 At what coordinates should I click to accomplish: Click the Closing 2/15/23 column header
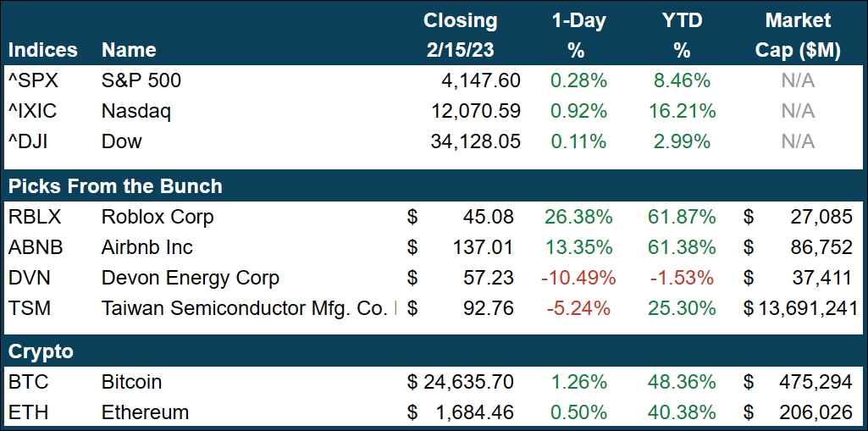(x=461, y=36)
